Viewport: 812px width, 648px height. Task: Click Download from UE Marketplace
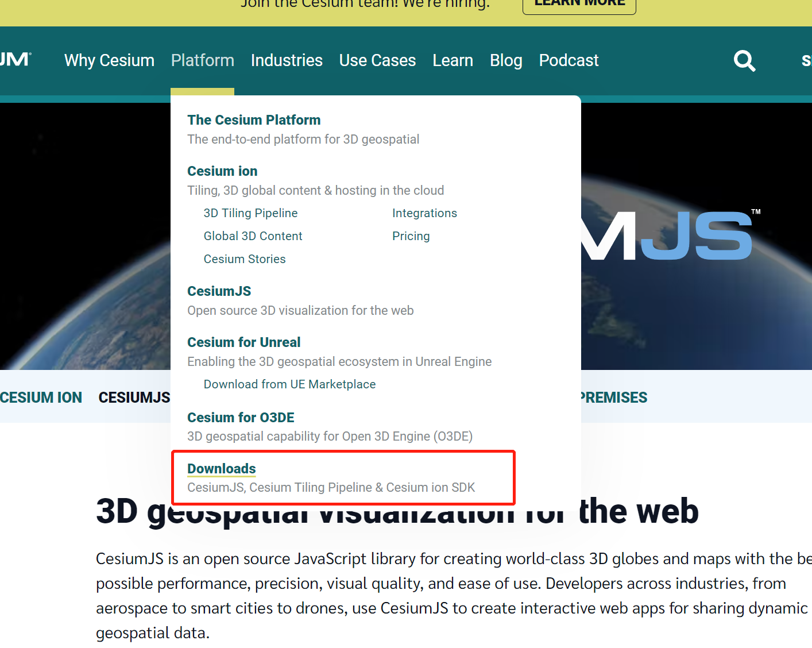[289, 384]
